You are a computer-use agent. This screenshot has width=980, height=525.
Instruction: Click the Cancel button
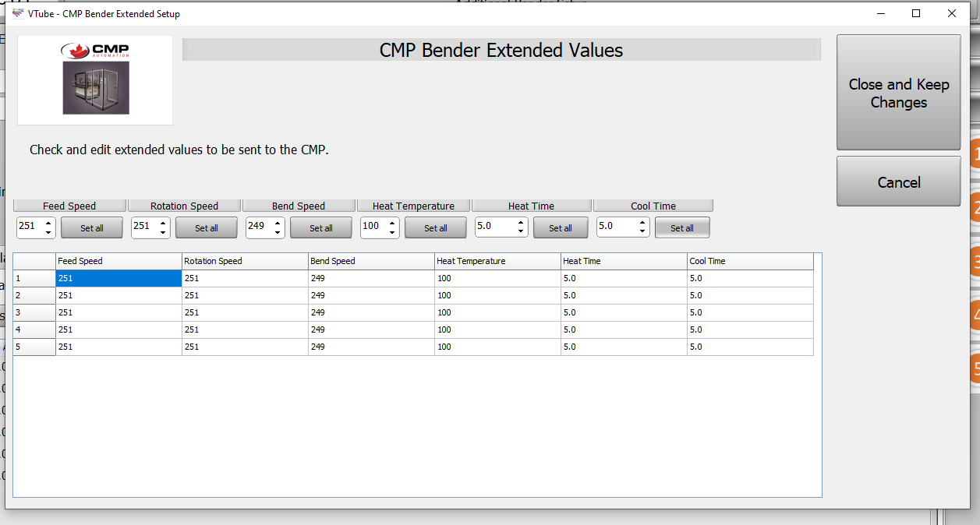[898, 181]
